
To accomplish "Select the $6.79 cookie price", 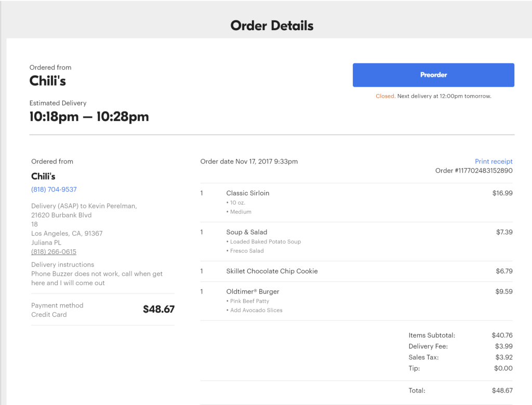I will (504, 271).
